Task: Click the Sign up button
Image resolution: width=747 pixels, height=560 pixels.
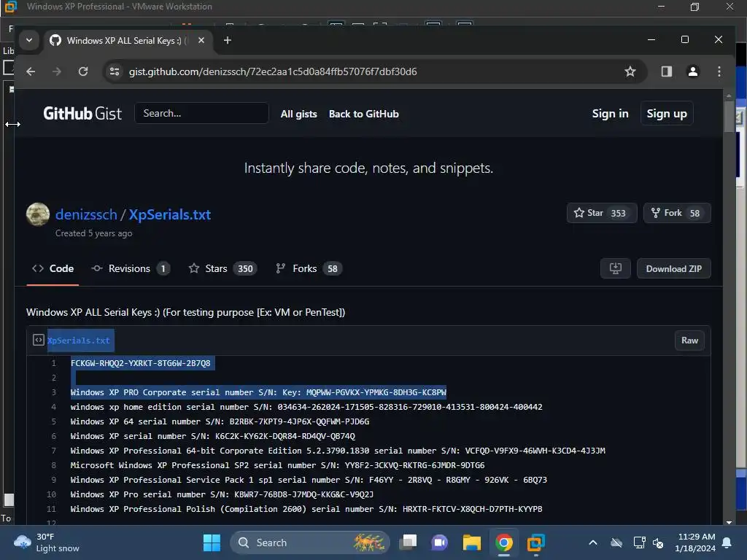Action: click(x=667, y=113)
